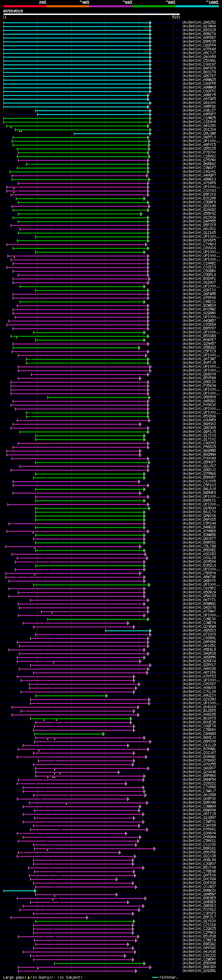Select hit label UniRef100_A9NNK8

point(199,88)
